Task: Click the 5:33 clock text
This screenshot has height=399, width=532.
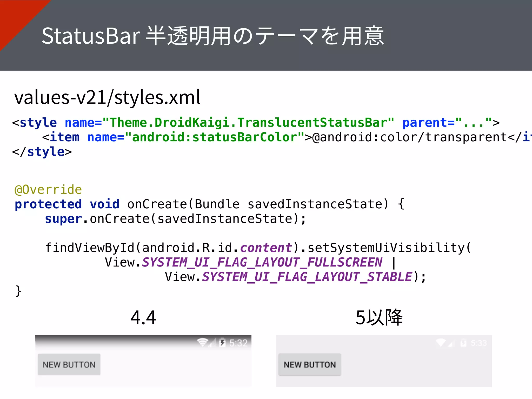Action: pyautogui.click(x=478, y=343)
